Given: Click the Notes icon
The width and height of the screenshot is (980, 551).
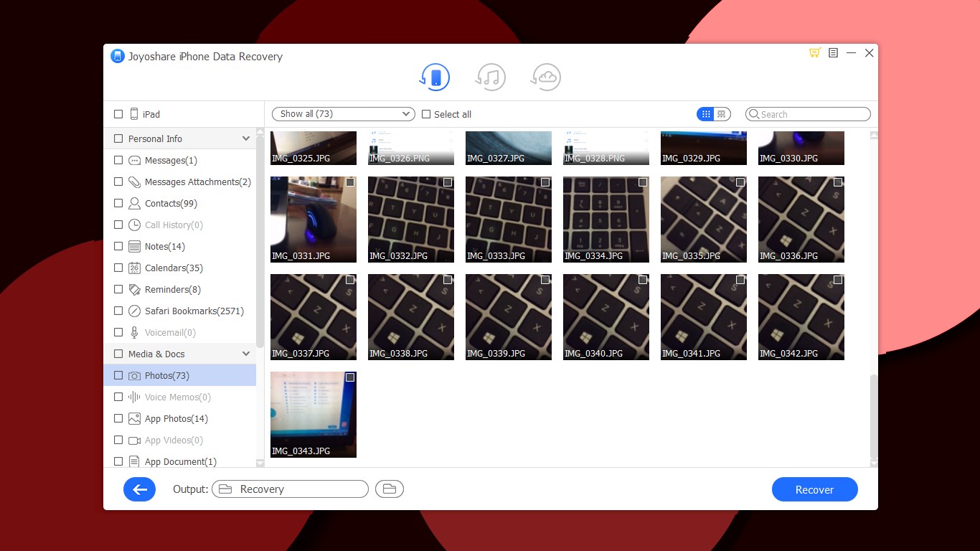Looking at the screenshot, I should click(x=134, y=247).
